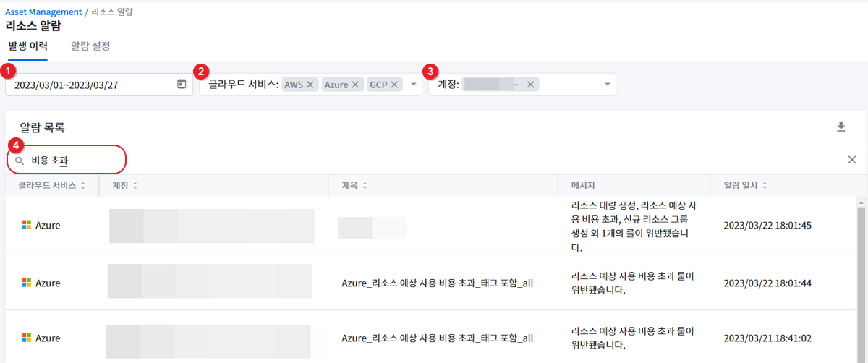Remove the GCP filter tag
Screen dimensions: 868x363
[x=395, y=85]
